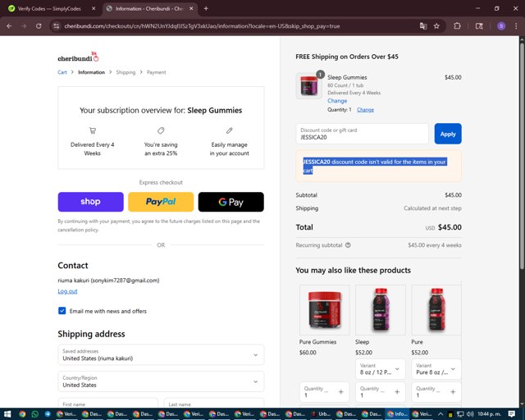Open the Pure drink product image

click(x=436, y=310)
